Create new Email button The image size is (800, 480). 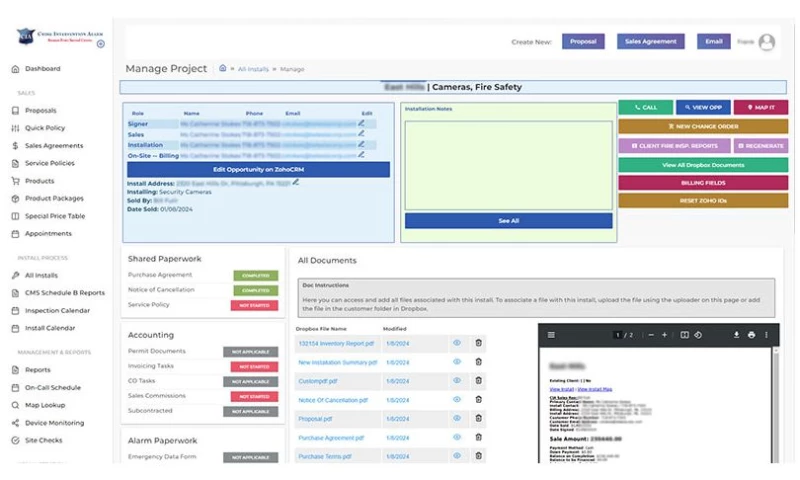coord(713,42)
